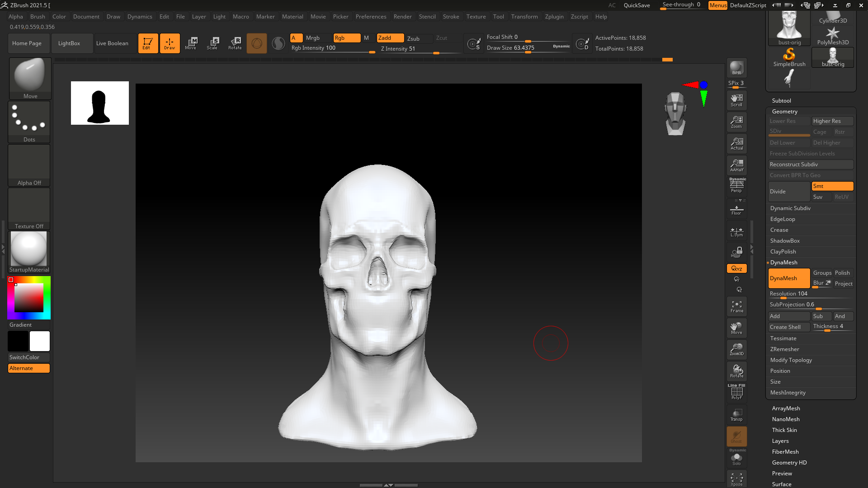
Task: Select the Rotate gizmo tool
Action: point(235,43)
